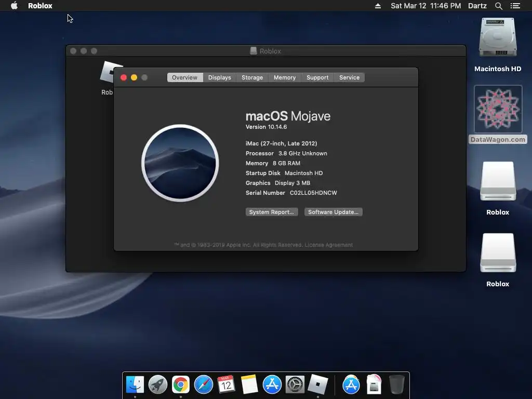Click the date and time in menu bar
Viewport: 532px width, 399px height.
[x=425, y=6]
